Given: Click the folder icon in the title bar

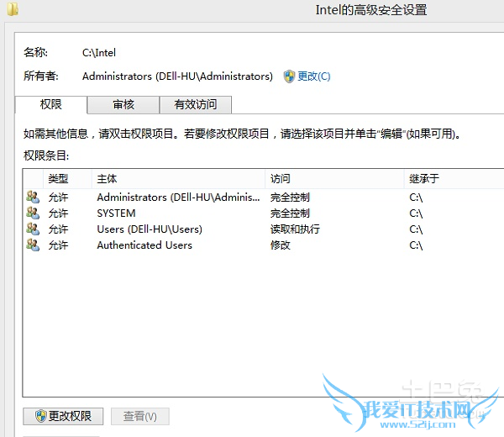Looking at the screenshot, I should tap(13, 9).
